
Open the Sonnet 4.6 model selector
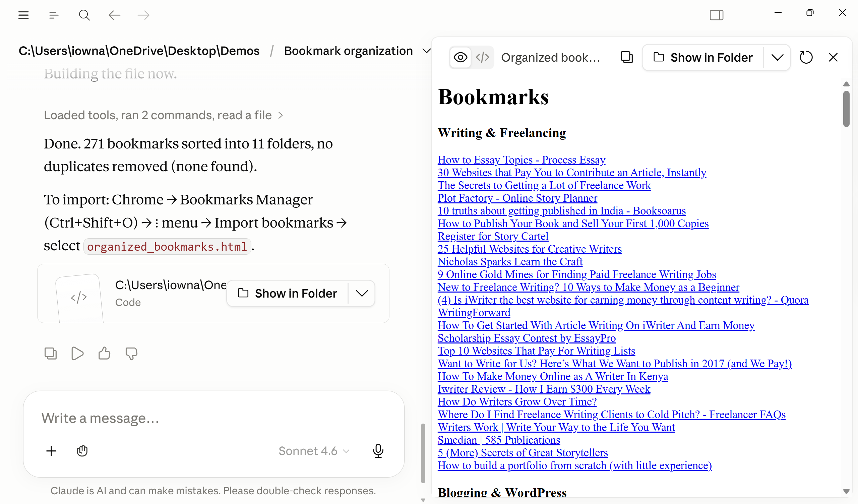click(314, 451)
